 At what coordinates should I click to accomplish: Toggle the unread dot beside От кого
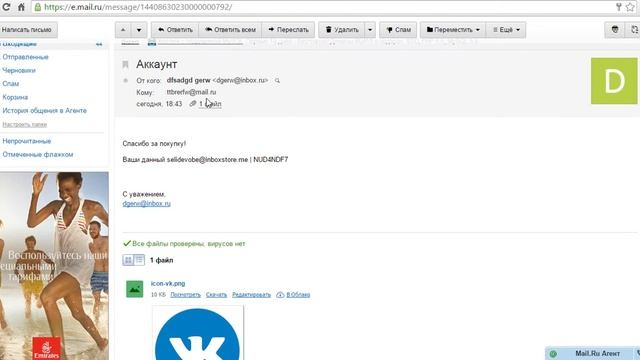(x=126, y=80)
